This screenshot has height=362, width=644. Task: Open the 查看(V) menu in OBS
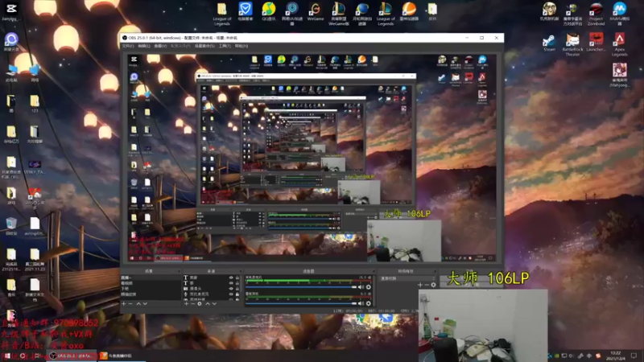(160, 46)
